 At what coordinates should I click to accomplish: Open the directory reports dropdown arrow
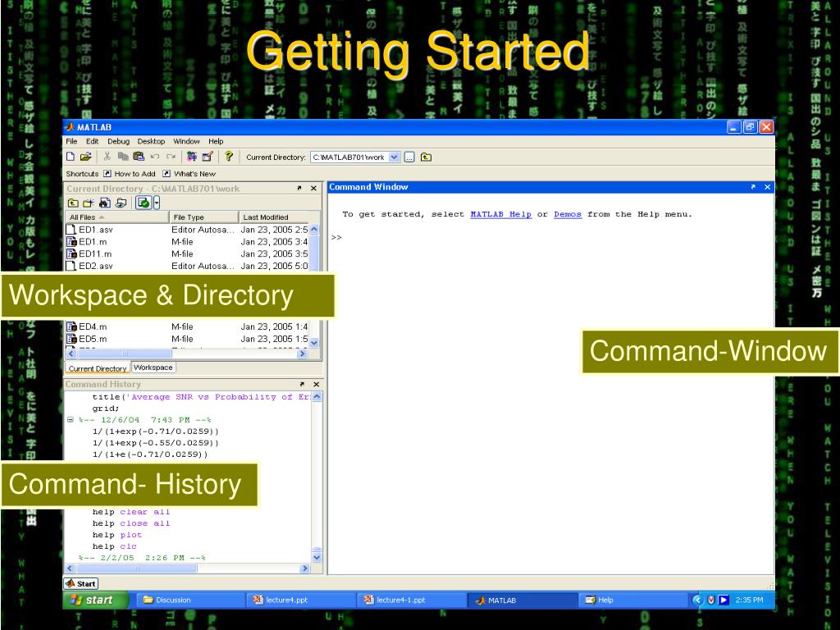click(157, 203)
